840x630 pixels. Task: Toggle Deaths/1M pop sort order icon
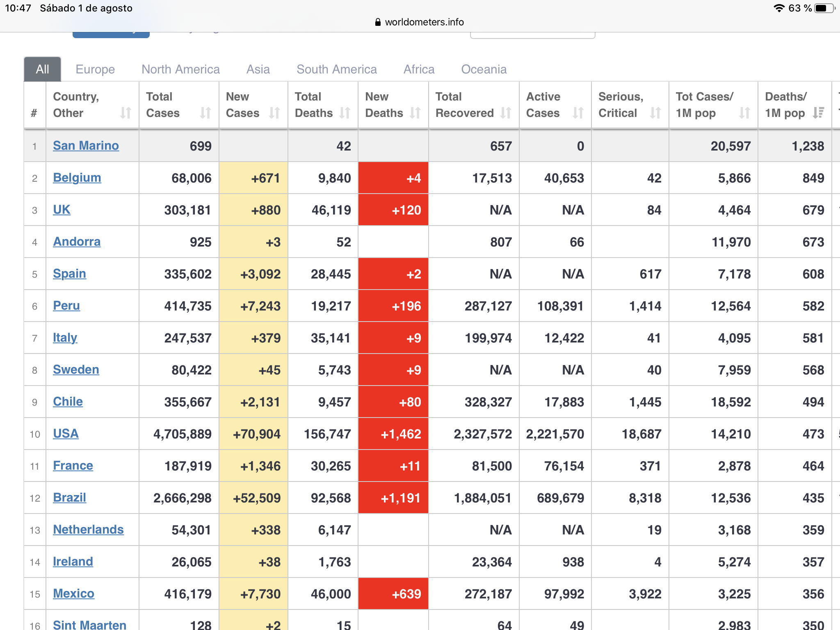(818, 113)
